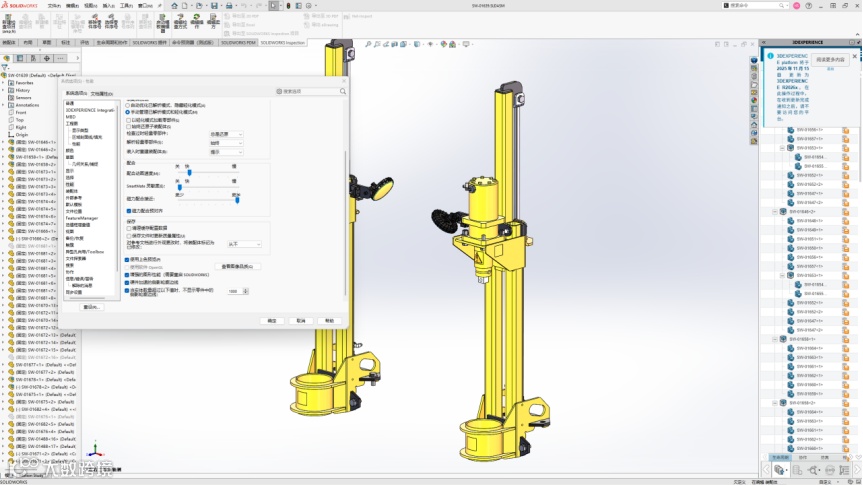
Task: Switch to PropertyManager tab icon
Action: (20, 58)
